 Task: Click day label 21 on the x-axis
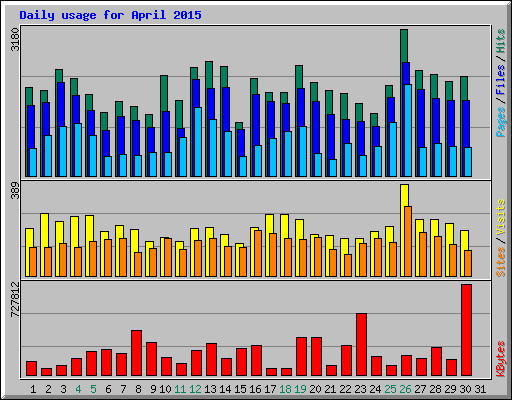pyautogui.click(x=330, y=389)
